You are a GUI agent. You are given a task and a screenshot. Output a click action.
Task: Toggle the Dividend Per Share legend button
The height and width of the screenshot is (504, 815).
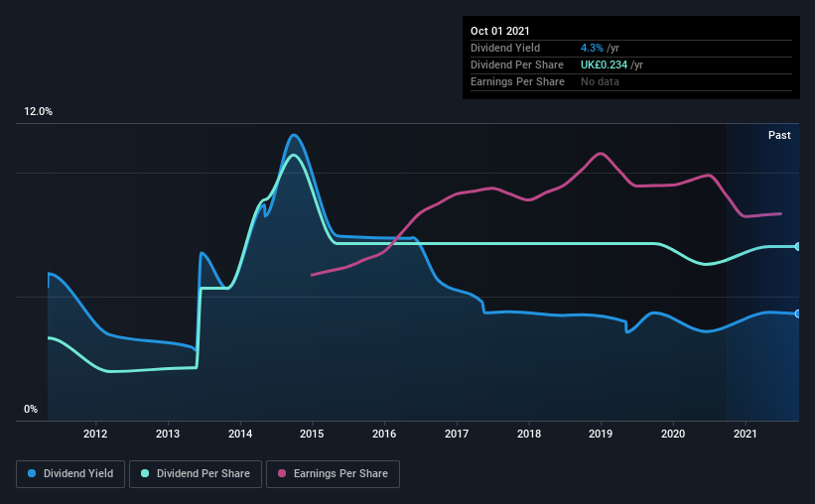point(196,474)
